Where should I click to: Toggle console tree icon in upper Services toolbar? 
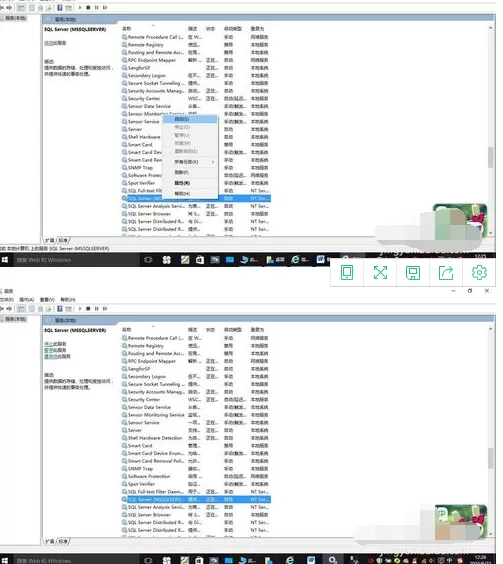[21, 8]
